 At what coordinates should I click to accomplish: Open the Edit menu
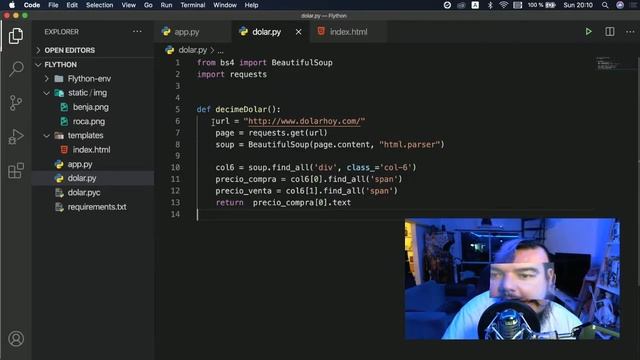point(72,5)
